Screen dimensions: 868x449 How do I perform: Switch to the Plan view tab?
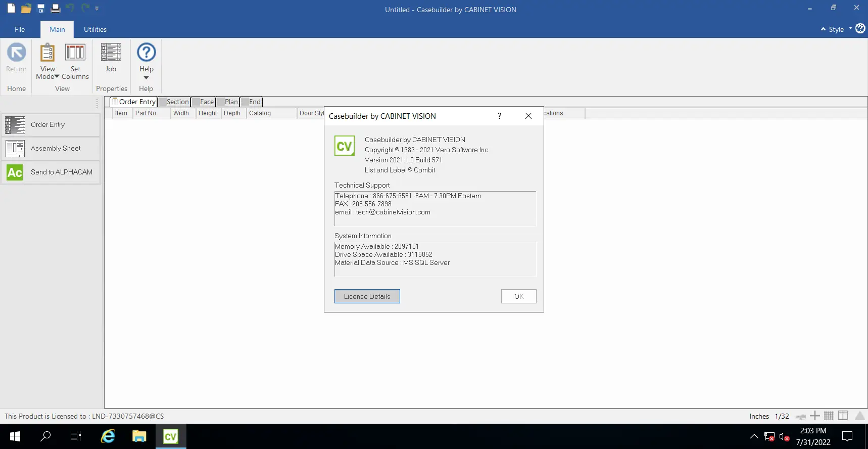(227, 102)
